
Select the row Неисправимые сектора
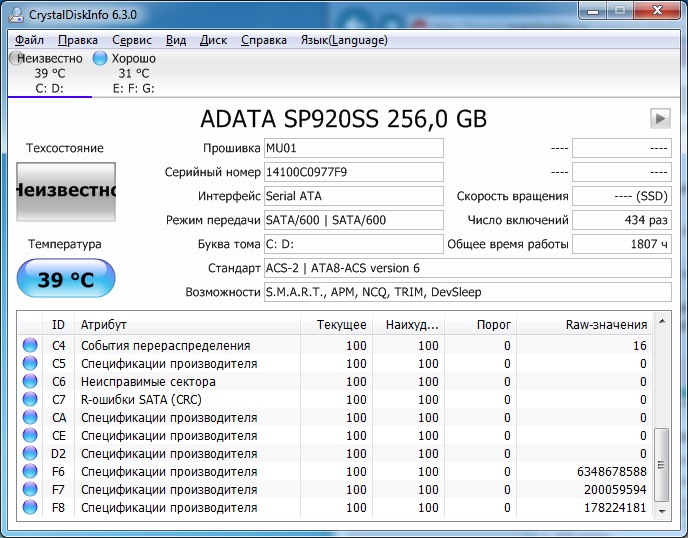[335, 381]
